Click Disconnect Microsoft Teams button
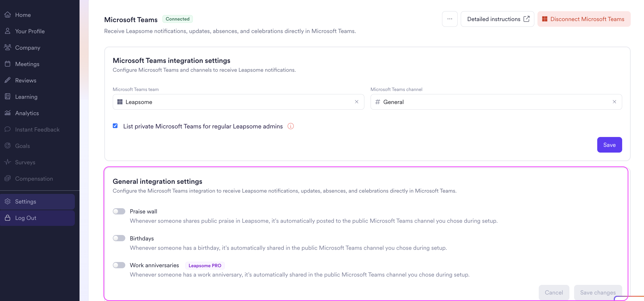This screenshot has width=644, height=301. [x=584, y=19]
